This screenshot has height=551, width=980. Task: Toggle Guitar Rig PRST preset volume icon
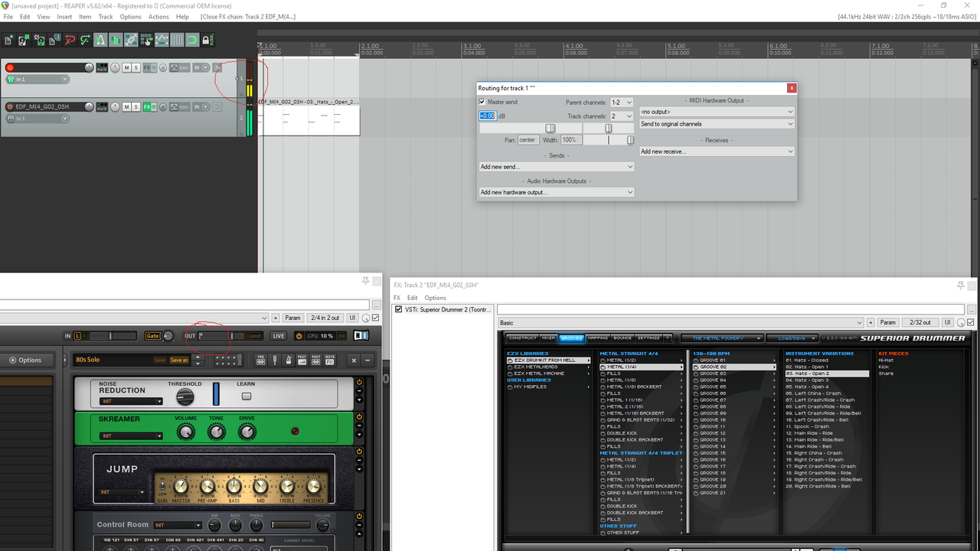click(x=302, y=360)
